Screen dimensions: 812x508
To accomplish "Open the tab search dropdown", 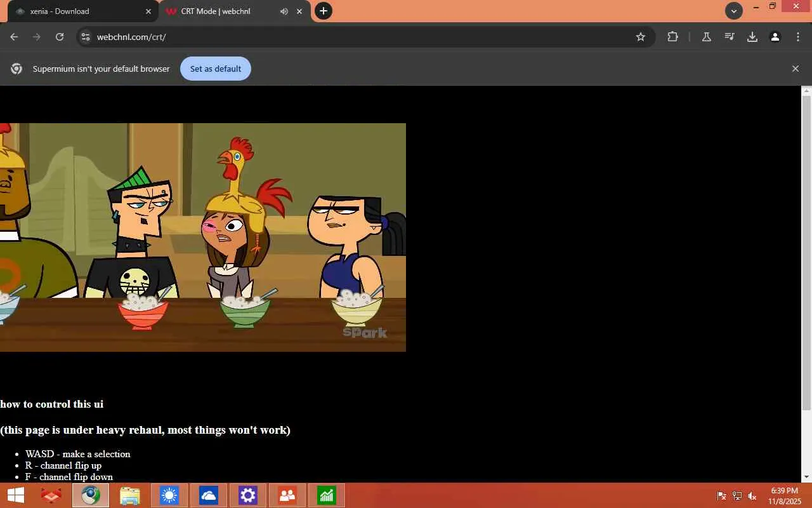I will tap(734, 11).
